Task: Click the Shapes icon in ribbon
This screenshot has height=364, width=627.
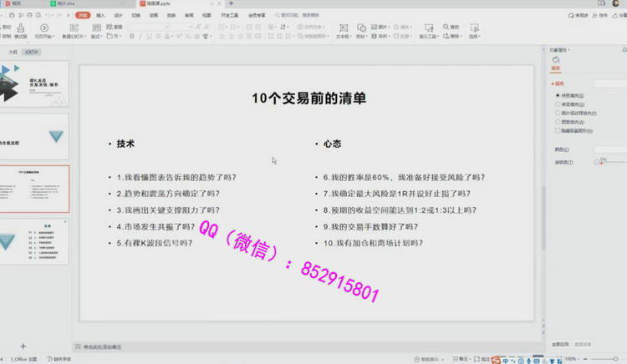Action: click(361, 31)
